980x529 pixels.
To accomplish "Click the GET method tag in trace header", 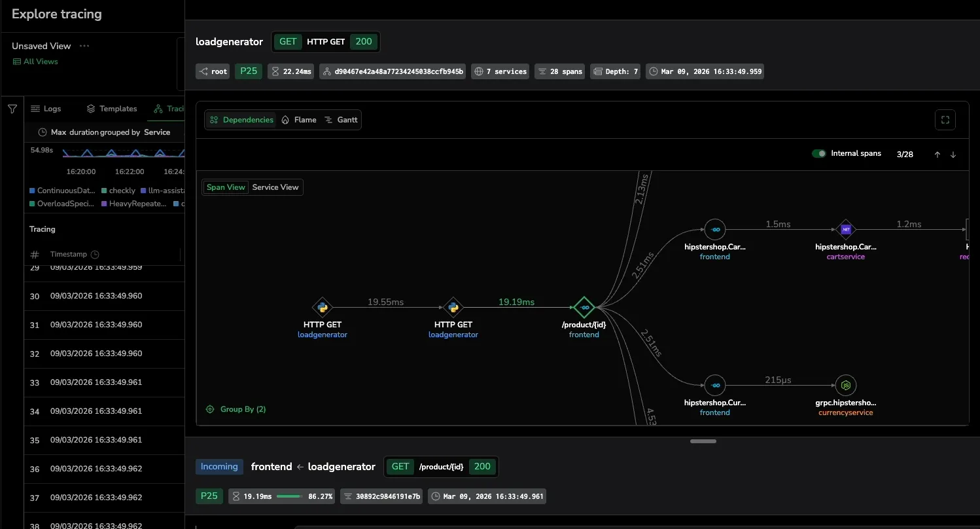I will click(x=288, y=42).
